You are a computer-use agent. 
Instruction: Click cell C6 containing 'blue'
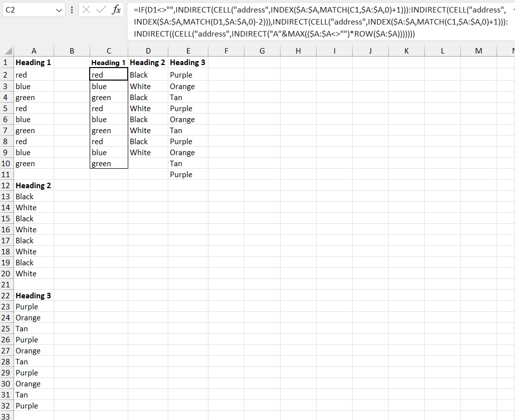(109, 120)
